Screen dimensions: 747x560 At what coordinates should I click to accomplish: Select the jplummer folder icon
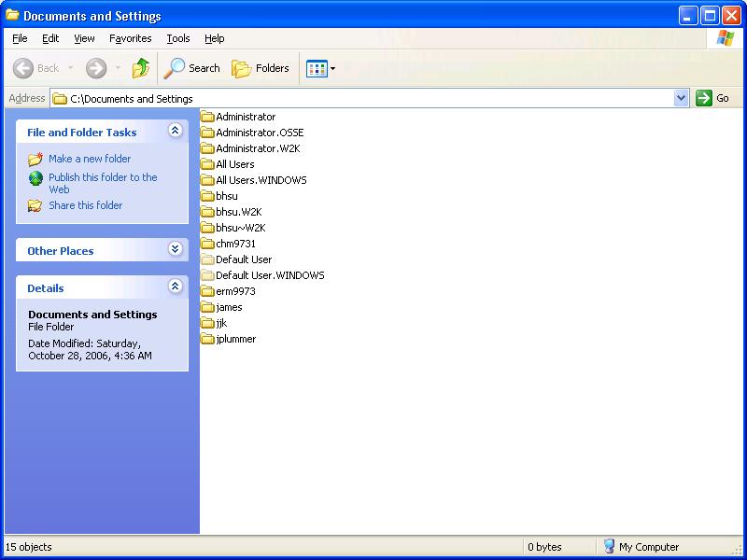click(207, 339)
